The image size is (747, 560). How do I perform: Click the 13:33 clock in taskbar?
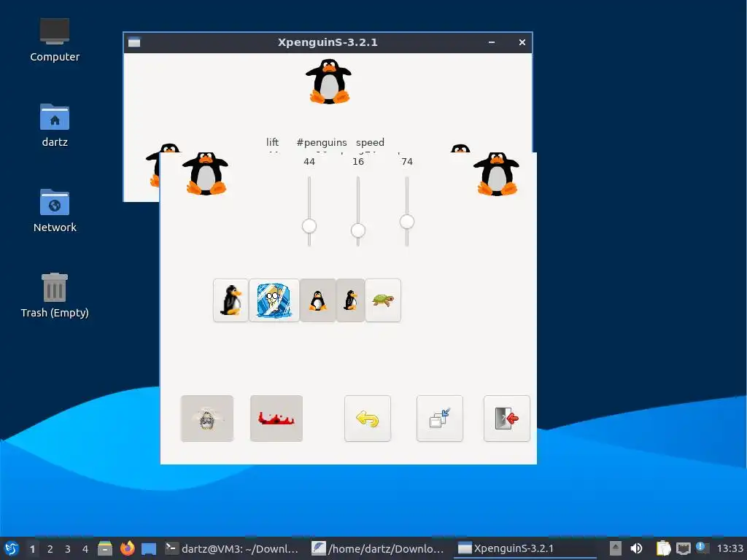tap(729, 548)
